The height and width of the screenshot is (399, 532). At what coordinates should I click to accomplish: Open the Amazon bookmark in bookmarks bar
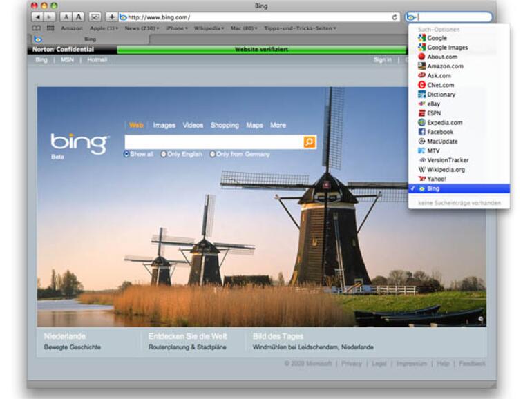point(72,28)
